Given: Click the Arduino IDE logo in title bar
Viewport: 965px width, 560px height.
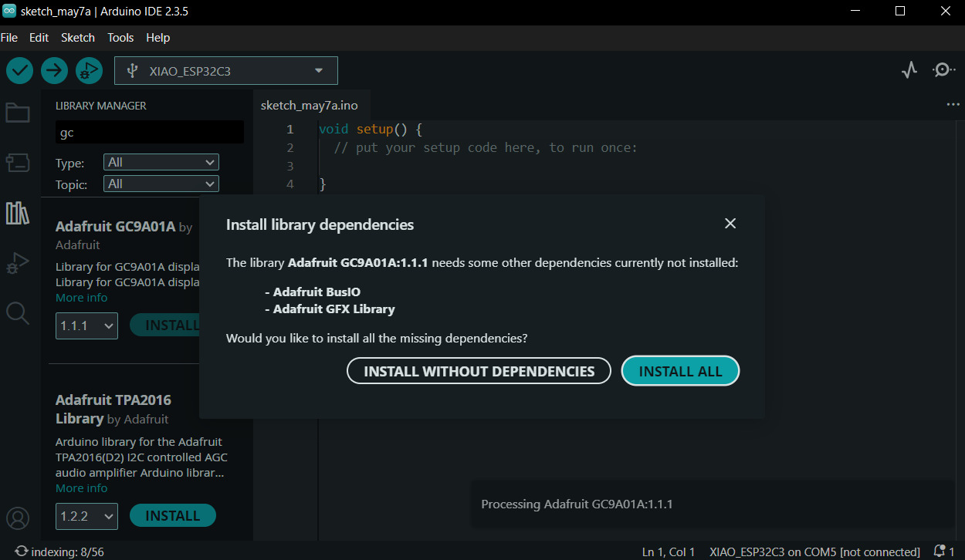Looking at the screenshot, I should (x=9, y=12).
